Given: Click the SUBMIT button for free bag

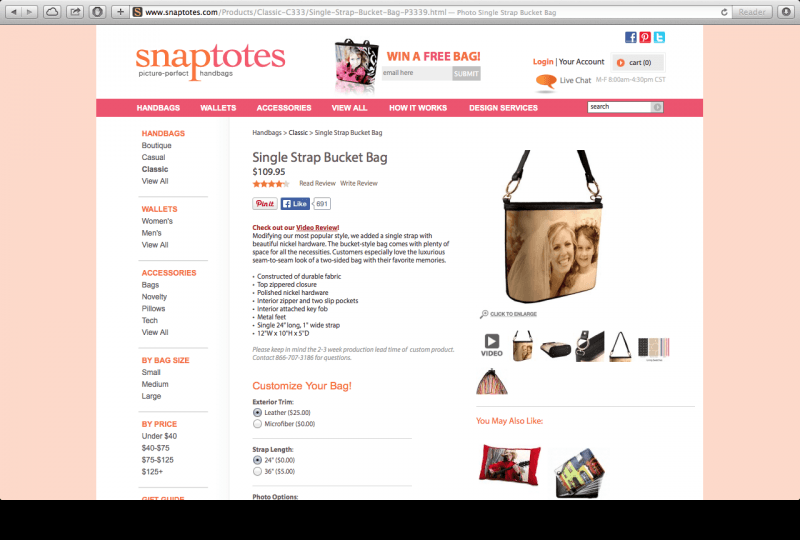Looking at the screenshot, I should coord(466,73).
